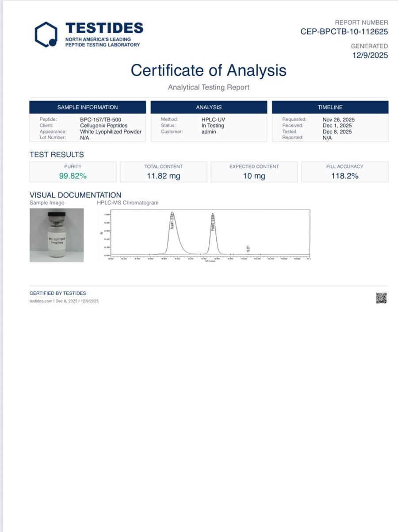Click report number CEP-BPCTB-10-112625

344,31
